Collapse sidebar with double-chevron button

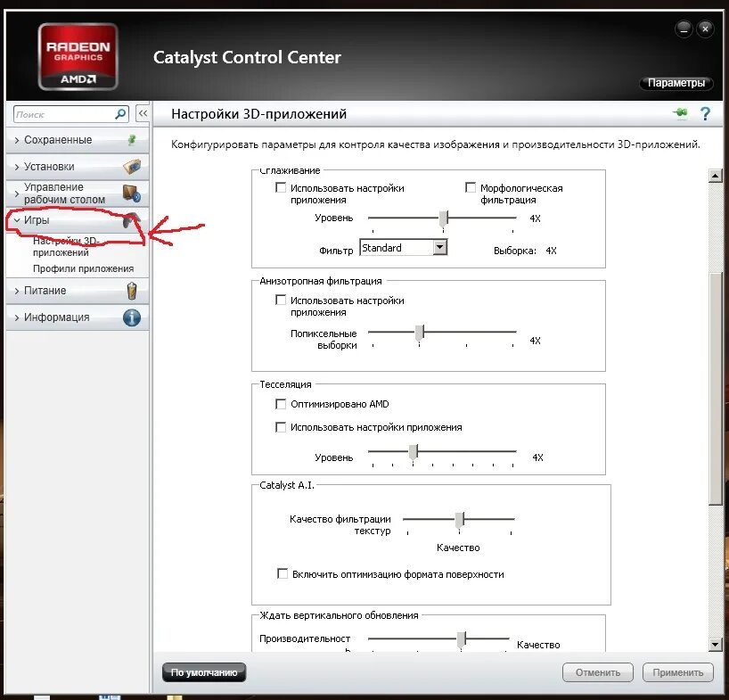pyautogui.click(x=143, y=113)
